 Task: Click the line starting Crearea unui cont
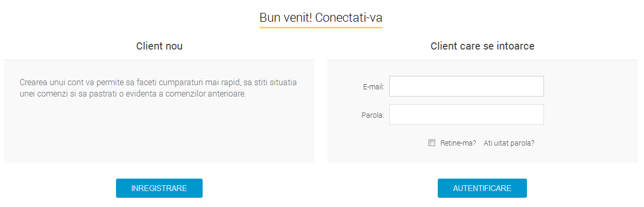(158, 83)
